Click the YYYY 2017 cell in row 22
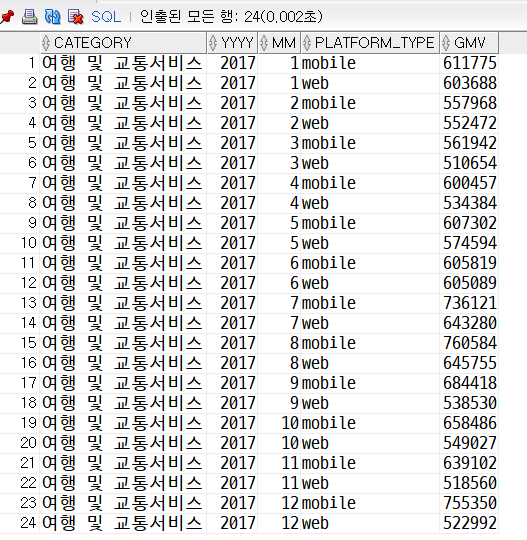Image resolution: width=527 pixels, height=540 pixels. click(x=232, y=482)
